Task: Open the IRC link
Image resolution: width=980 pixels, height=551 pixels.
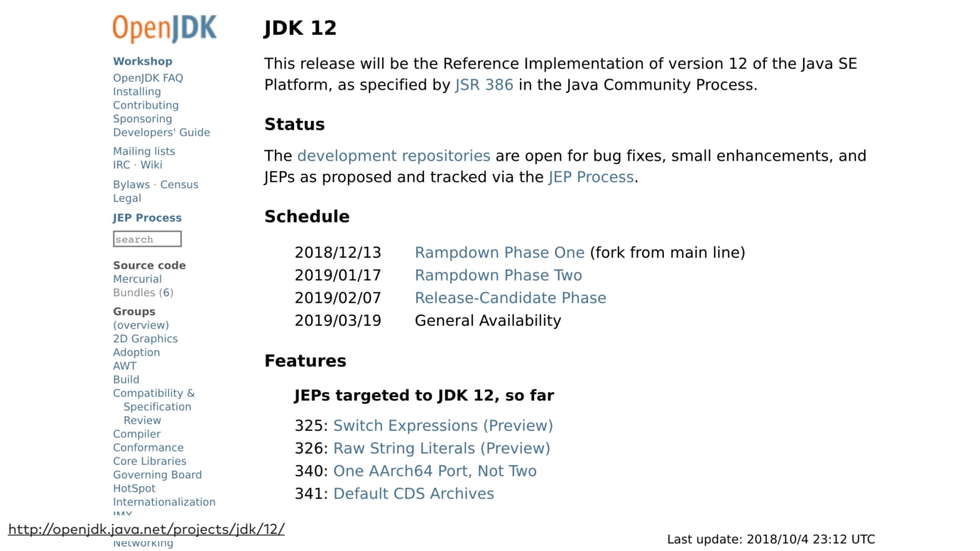Action: pos(121,165)
